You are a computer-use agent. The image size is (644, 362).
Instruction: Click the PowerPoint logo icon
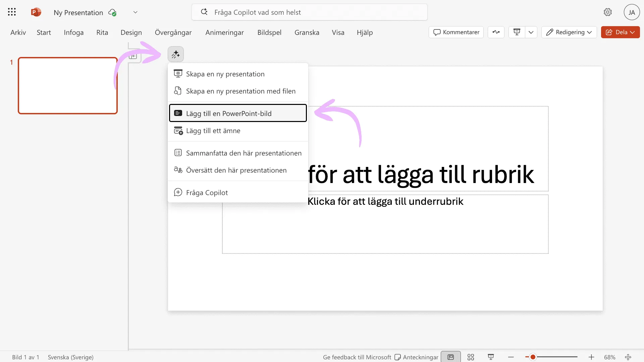tap(36, 12)
